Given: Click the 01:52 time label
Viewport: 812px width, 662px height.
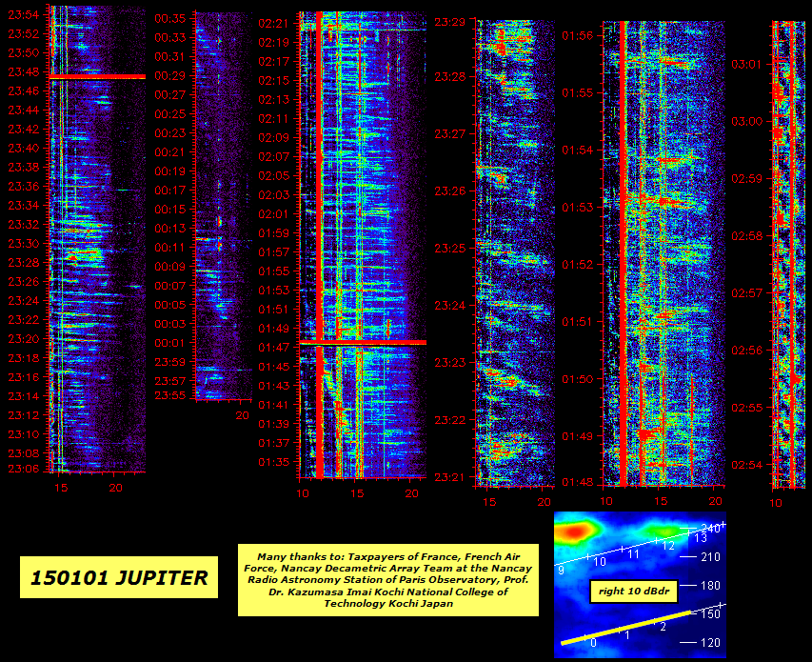Looking at the screenshot, I should tap(578, 264).
